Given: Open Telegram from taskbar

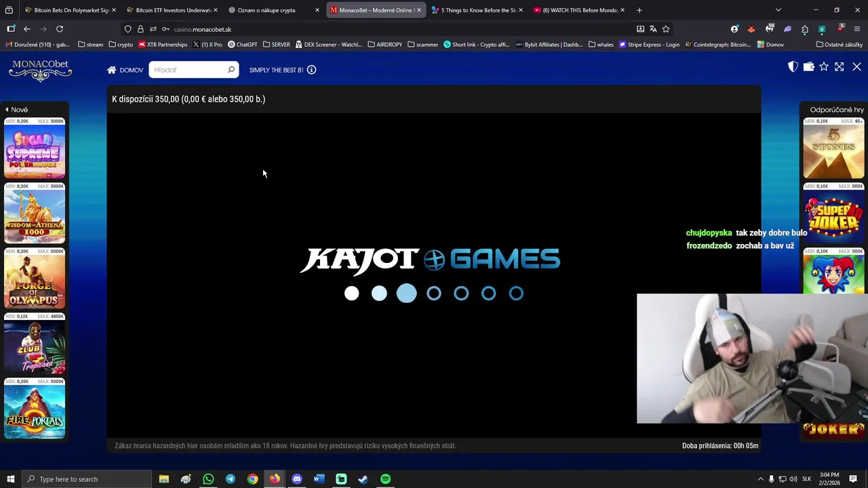Looking at the screenshot, I should (x=231, y=479).
